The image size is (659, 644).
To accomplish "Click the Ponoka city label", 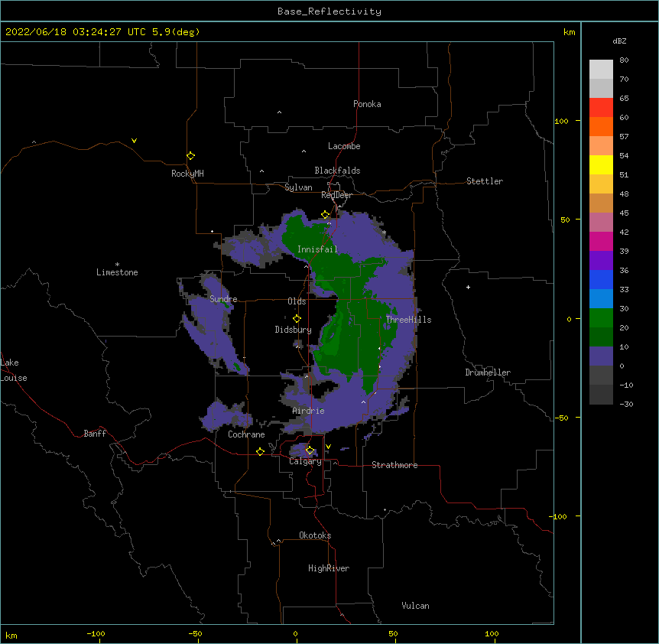I will coord(367,104).
